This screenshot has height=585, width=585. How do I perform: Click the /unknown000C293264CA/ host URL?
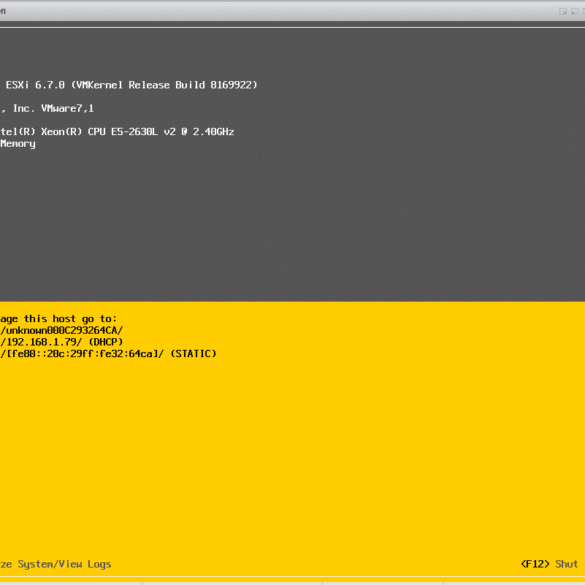click(x=62, y=331)
